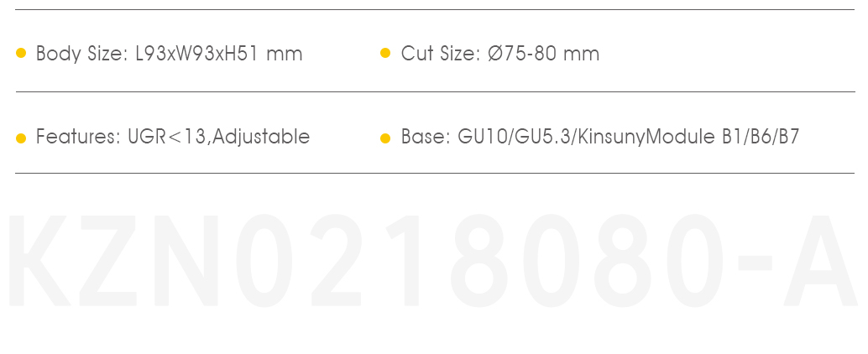The width and height of the screenshot is (868, 354).
Task: Click the yellow bullet beside Cut Size
Action: 385,53
